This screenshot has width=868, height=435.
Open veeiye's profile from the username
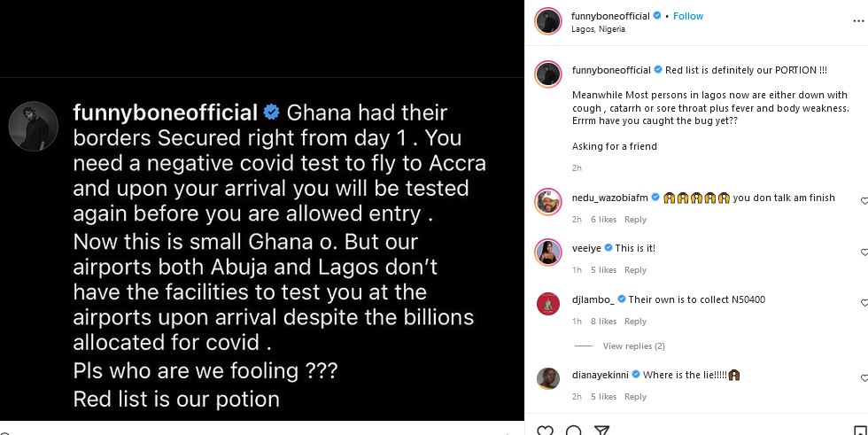tap(587, 249)
